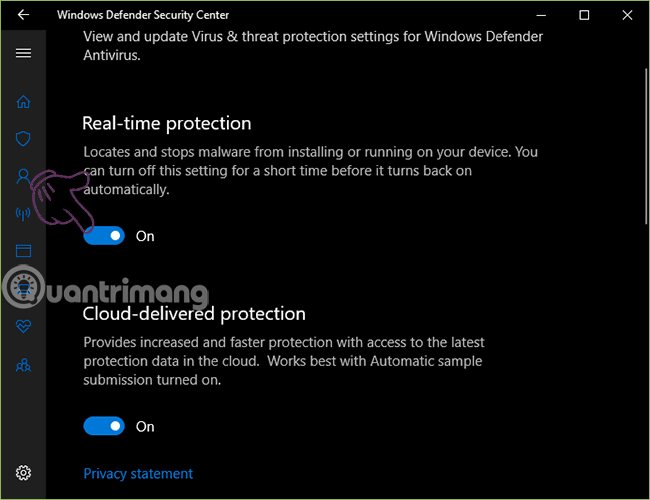Open Account protection person icon
The width and height of the screenshot is (650, 500).
point(23,176)
